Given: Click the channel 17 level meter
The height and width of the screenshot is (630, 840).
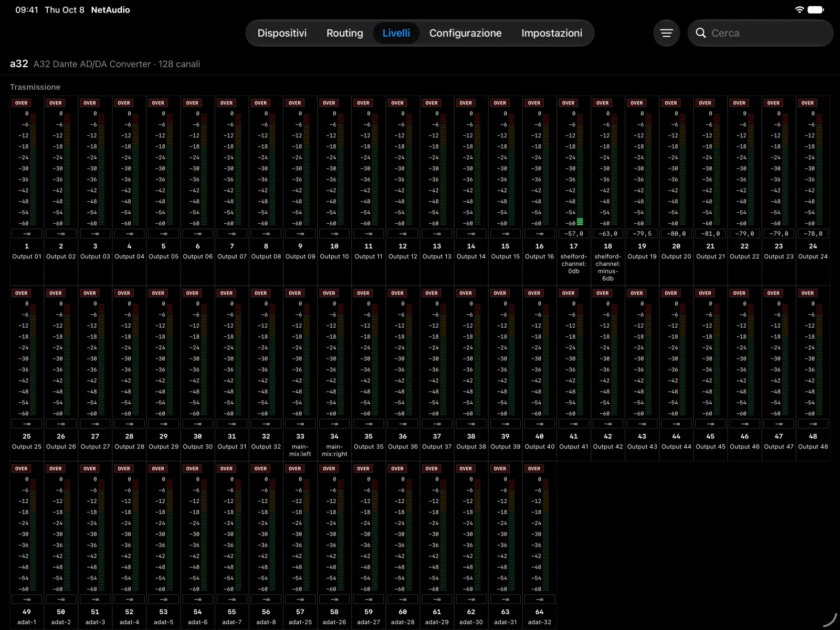Looking at the screenshot, I should pyautogui.click(x=580, y=169).
